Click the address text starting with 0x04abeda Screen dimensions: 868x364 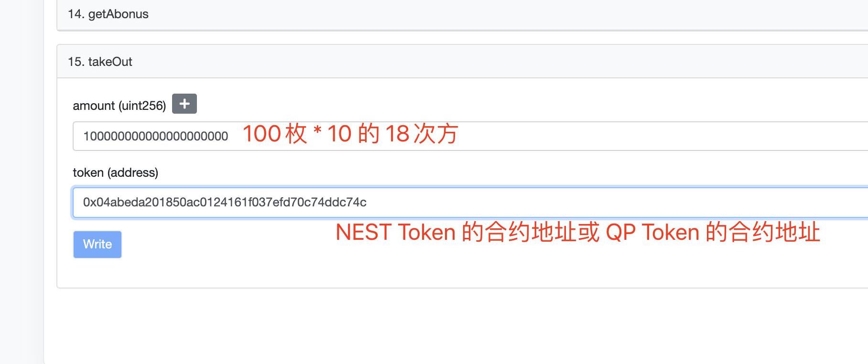[225, 203]
